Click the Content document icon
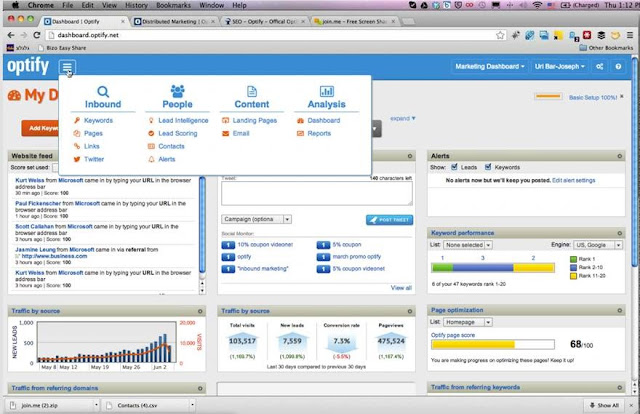The image size is (640, 414). tap(252, 91)
